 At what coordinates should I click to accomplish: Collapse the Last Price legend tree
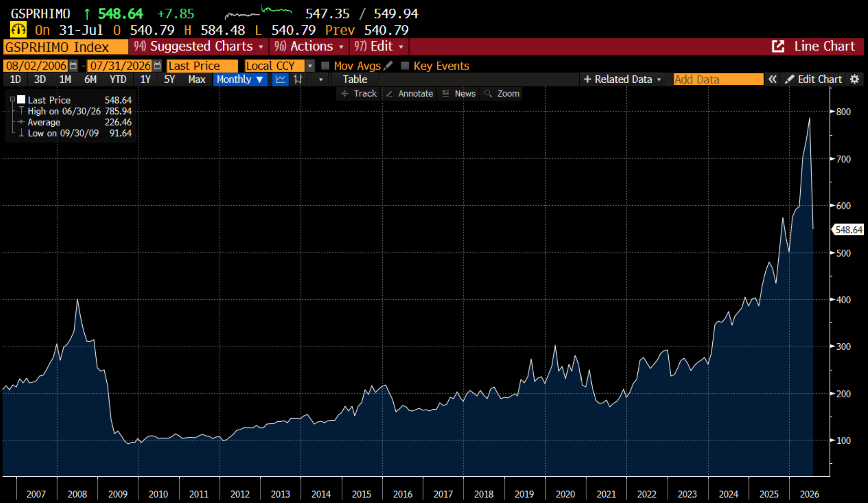point(12,100)
